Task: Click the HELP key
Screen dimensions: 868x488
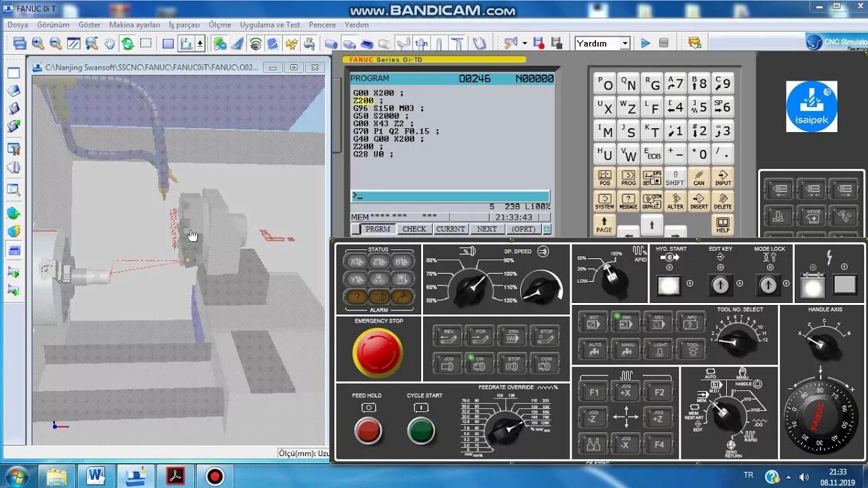Action: (723, 225)
